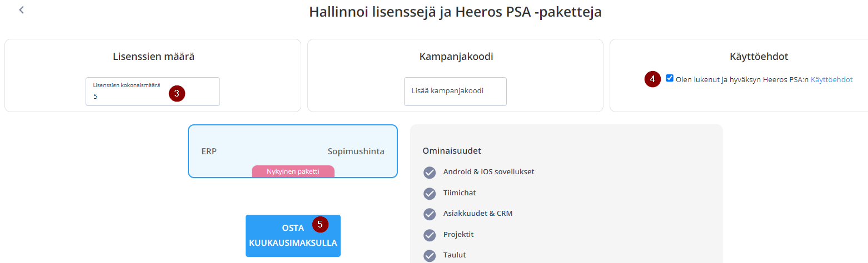Focus the Lisenssien kokonaismäärä input field
Screen dimensions: 868x263
point(153,92)
